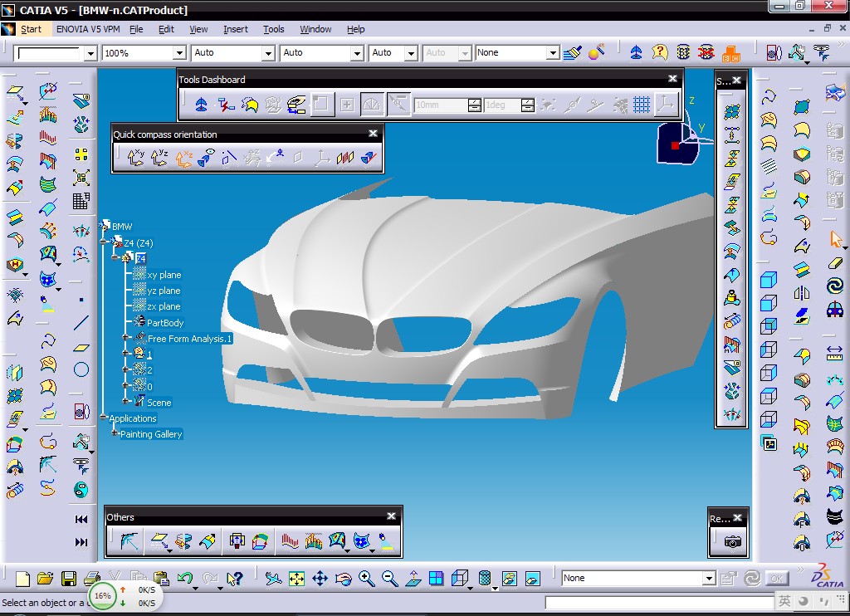
Task: Click the porcupine curvature analysis icon in Others
Action: (290, 540)
